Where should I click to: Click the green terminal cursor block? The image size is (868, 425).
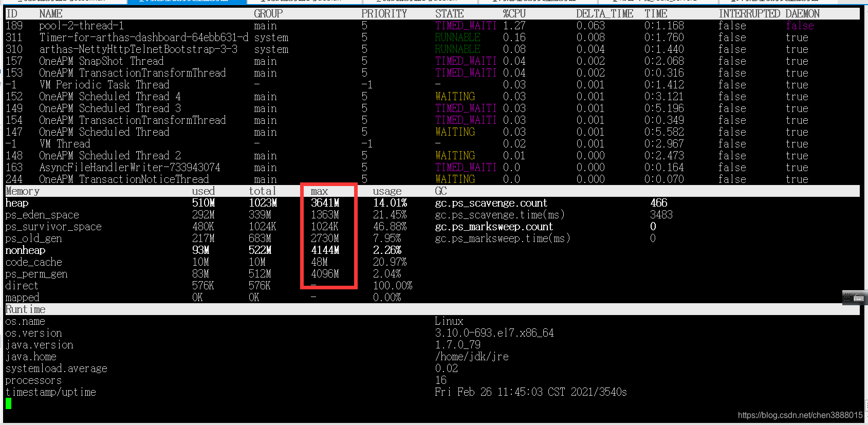tap(8, 404)
